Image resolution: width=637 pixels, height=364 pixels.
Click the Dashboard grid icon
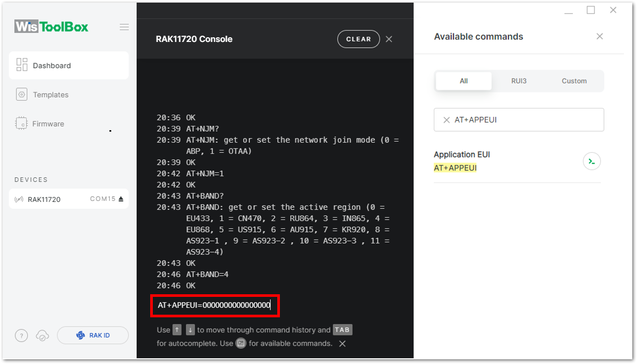pyautogui.click(x=22, y=65)
